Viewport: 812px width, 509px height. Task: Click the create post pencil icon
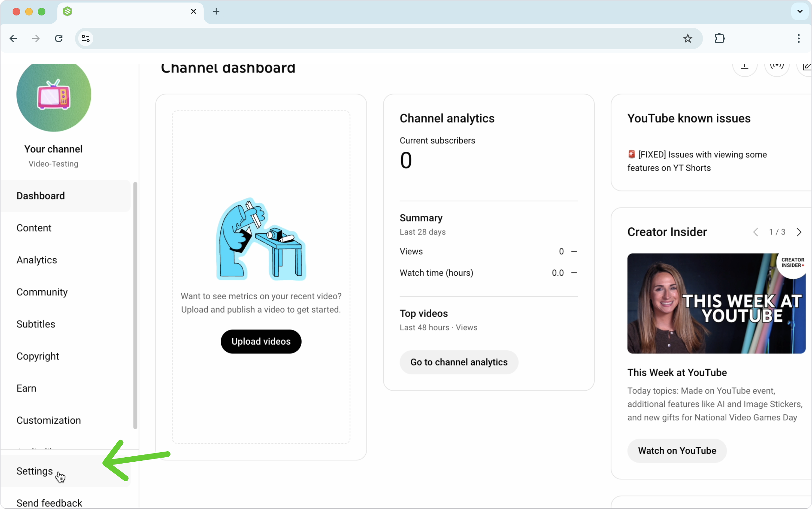806,67
